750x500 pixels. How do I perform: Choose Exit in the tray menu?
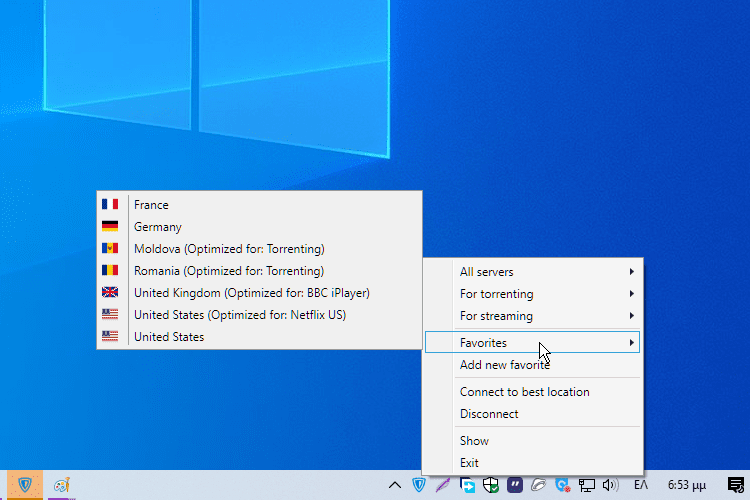(532, 463)
